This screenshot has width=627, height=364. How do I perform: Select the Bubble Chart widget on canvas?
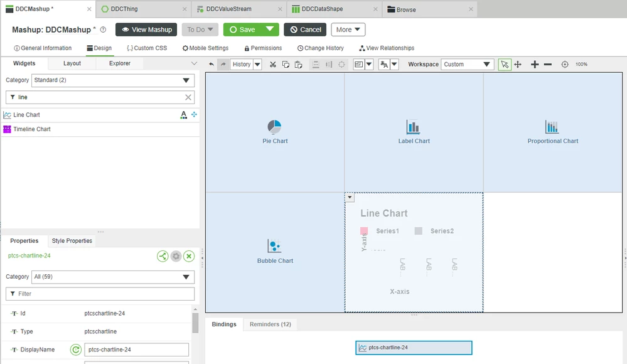275,252
